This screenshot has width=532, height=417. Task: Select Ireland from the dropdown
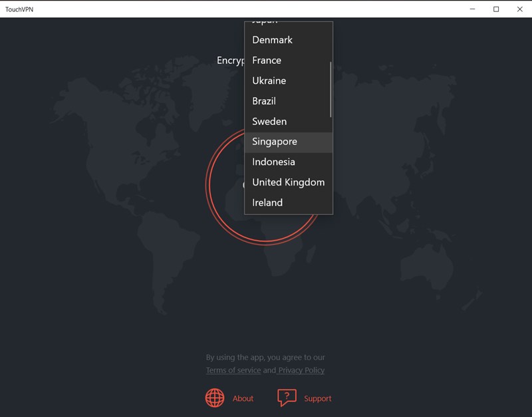tap(289, 203)
